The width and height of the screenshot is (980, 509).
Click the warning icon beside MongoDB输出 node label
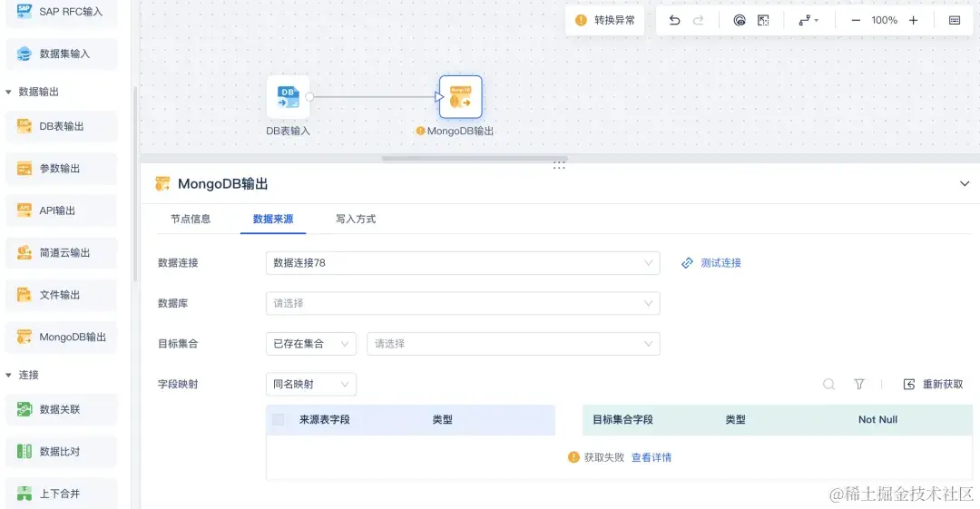tap(421, 131)
